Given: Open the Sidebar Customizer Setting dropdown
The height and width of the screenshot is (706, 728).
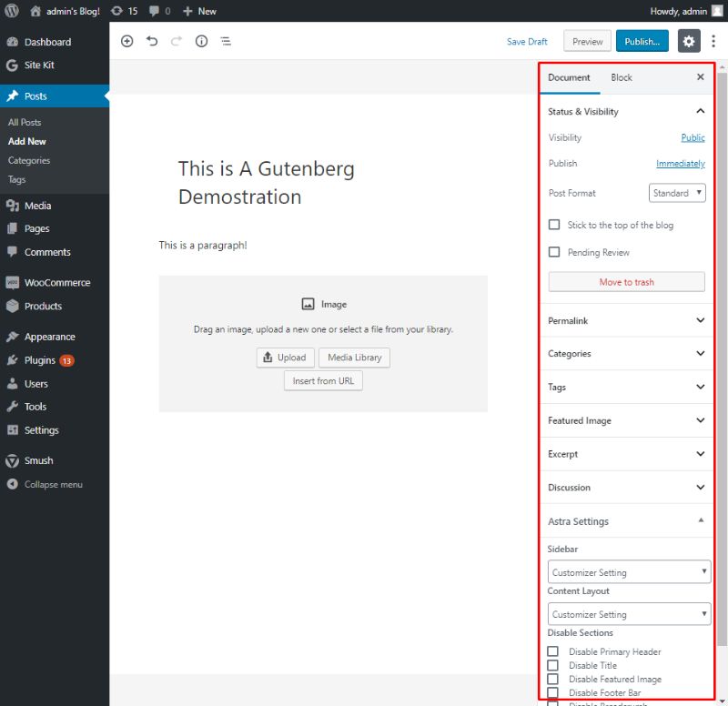Looking at the screenshot, I should click(629, 572).
